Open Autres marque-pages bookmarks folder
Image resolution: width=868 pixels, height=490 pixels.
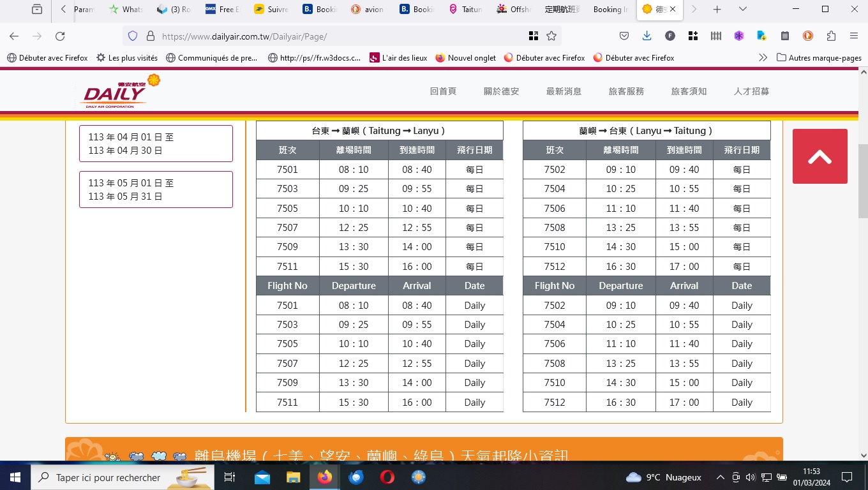click(819, 57)
